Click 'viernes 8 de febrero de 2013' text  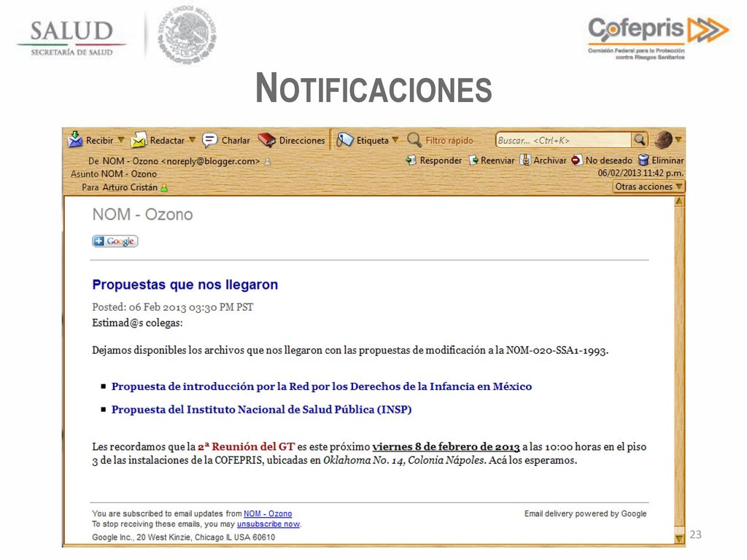(446, 447)
